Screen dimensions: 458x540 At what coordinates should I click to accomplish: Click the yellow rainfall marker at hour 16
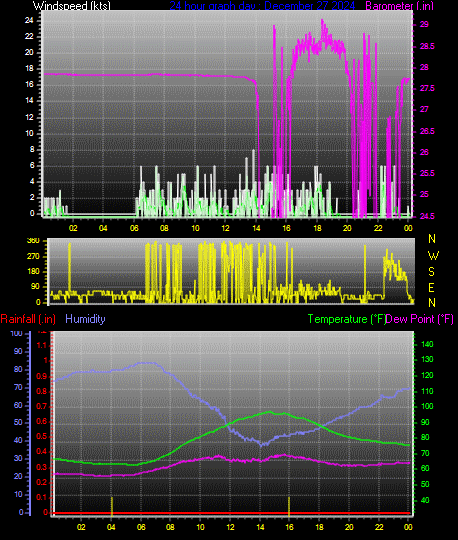289,506
